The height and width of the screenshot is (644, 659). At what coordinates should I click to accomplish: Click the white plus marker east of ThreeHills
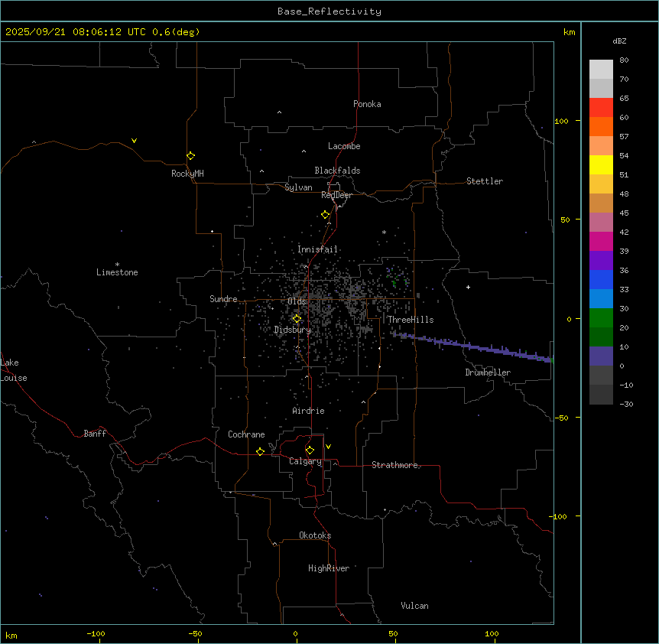(468, 287)
